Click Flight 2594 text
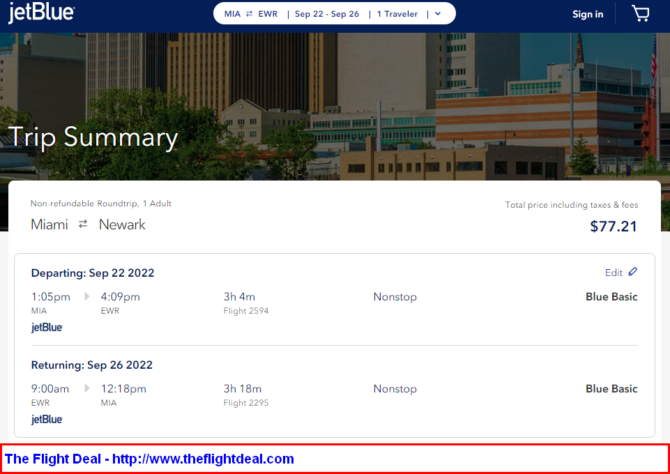The height and width of the screenshot is (474, 670). coord(246,311)
